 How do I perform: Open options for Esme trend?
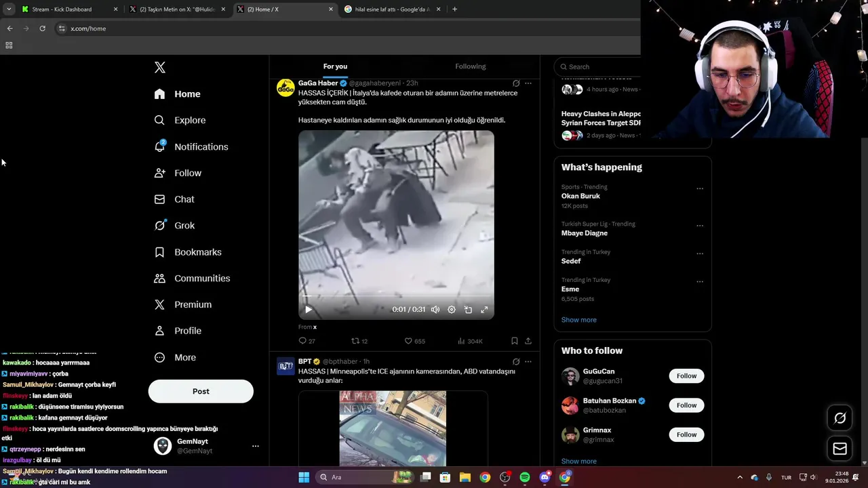tap(700, 281)
